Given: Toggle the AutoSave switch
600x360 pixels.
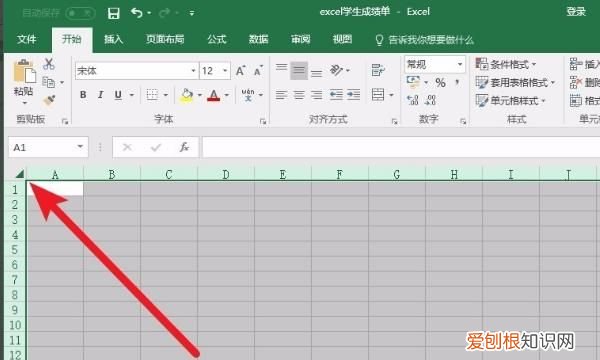Looking at the screenshot, I should click(x=80, y=13).
